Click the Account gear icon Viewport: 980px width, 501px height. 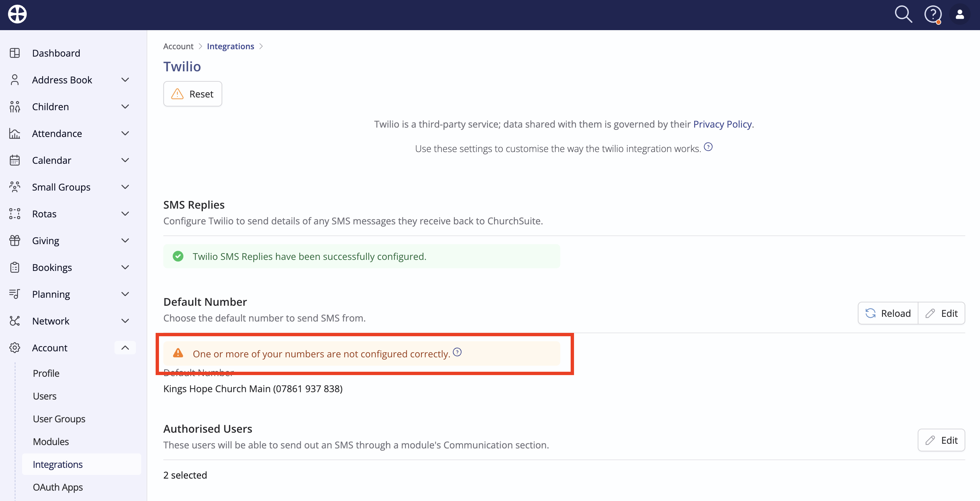coord(15,348)
